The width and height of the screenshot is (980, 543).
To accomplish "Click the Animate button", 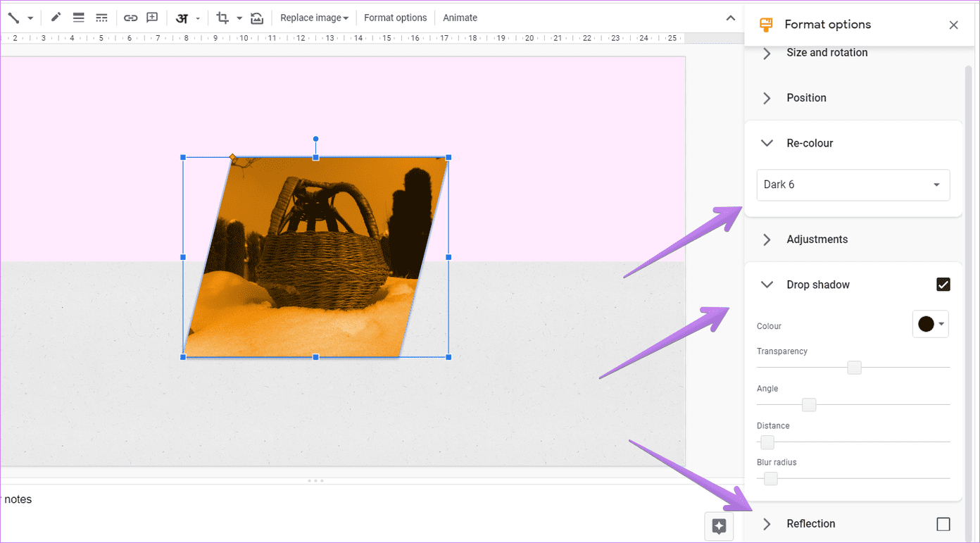I will pos(460,18).
